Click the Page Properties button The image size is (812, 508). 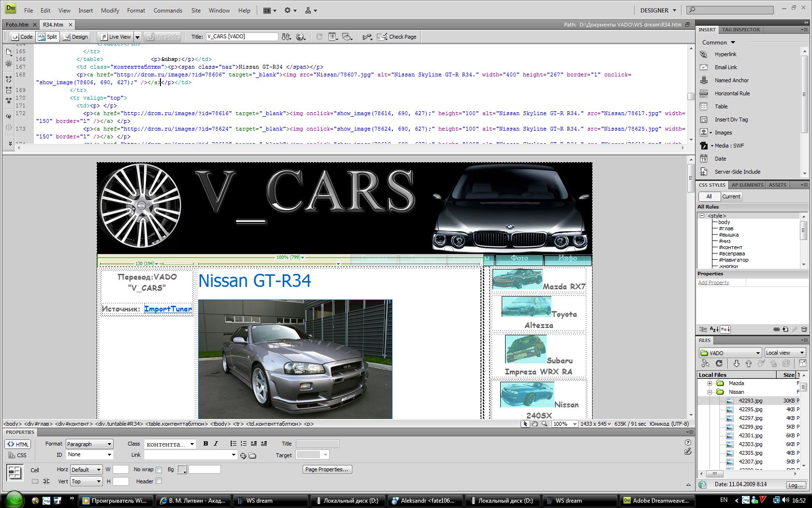click(x=327, y=469)
